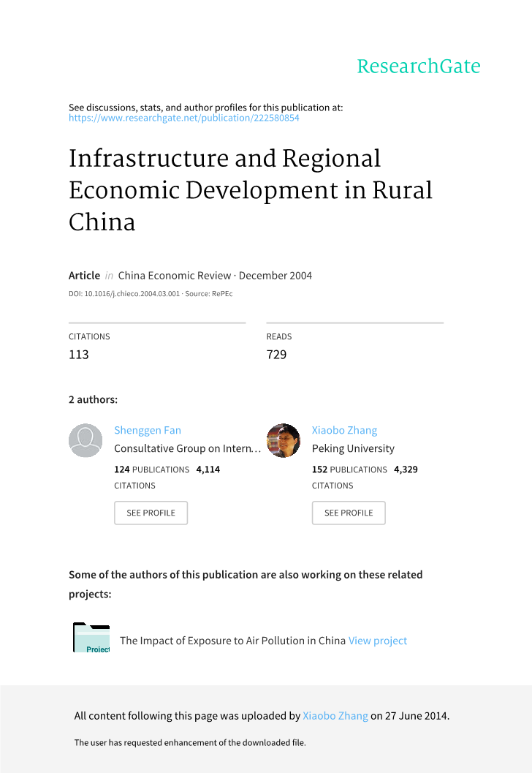Open the researchgate.net publication URL
The height and width of the screenshot is (773, 532).
[x=183, y=118]
